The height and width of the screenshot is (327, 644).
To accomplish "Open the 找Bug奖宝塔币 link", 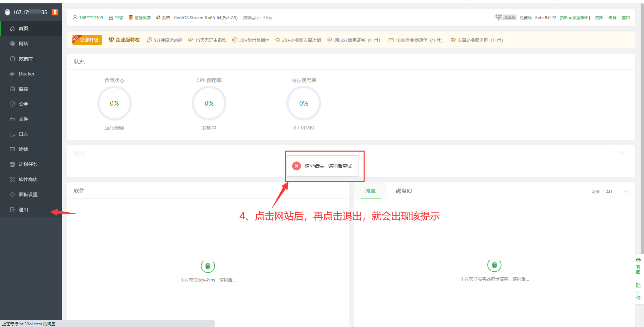I will (x=575, y=17).
